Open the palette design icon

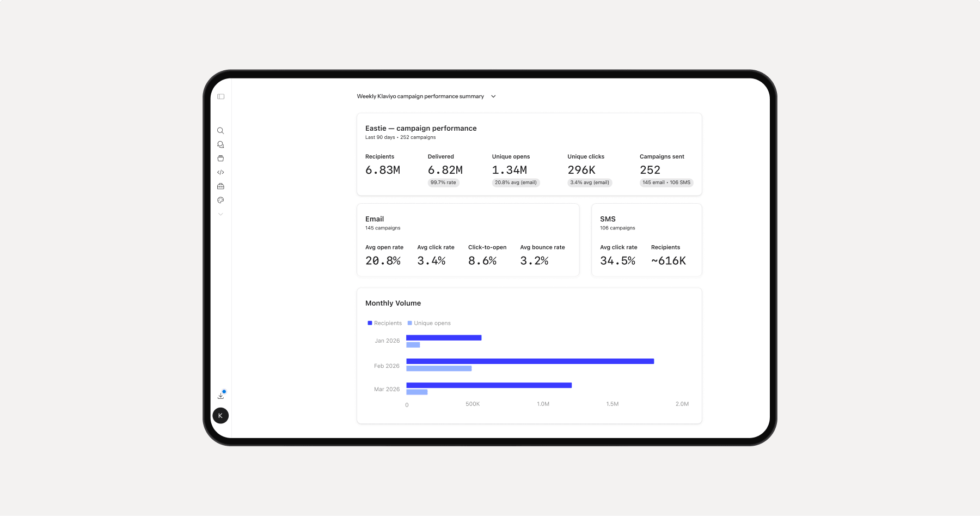220,200
